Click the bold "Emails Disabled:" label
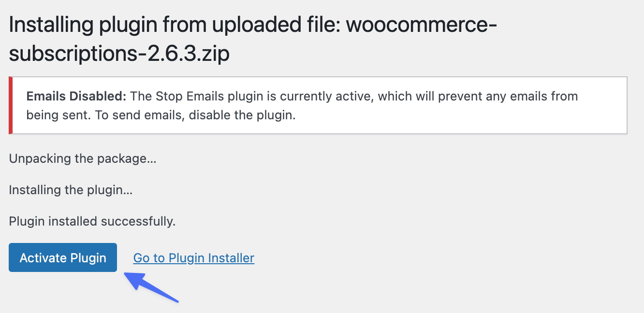The height and width of the screenshot is (313, 644). click(76, 96)
